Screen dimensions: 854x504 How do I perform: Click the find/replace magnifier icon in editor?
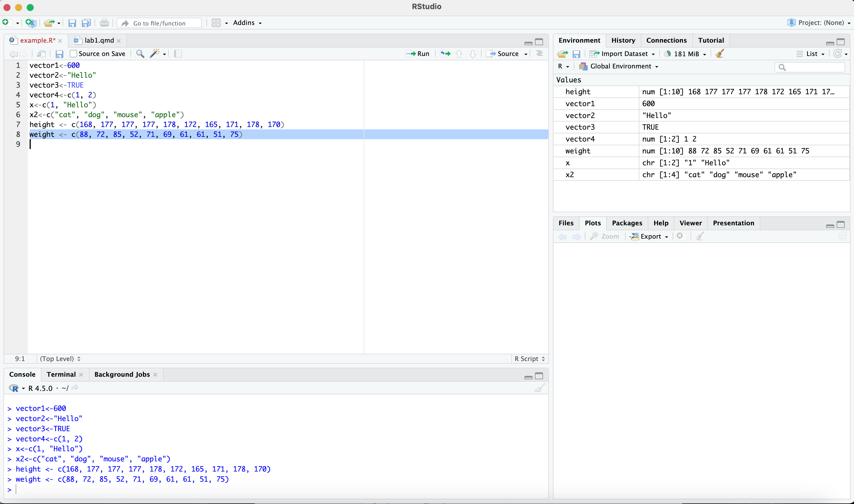pos(140,54)
